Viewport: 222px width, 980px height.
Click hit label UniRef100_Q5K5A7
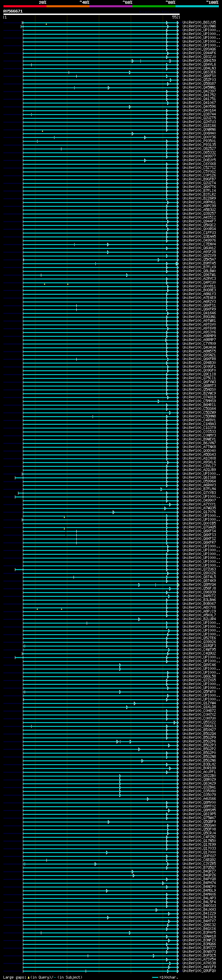coord(199,259)
